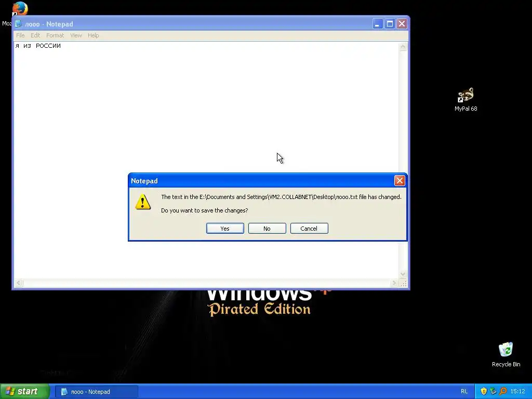Close the лооо Notepad window
This screenshot has height=399, width=532.
[402, 24]
